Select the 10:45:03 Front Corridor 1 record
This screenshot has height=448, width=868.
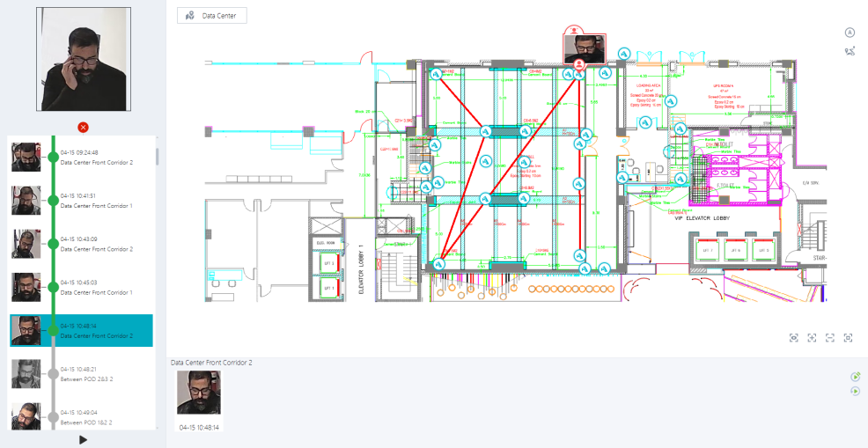click(97, 287)
